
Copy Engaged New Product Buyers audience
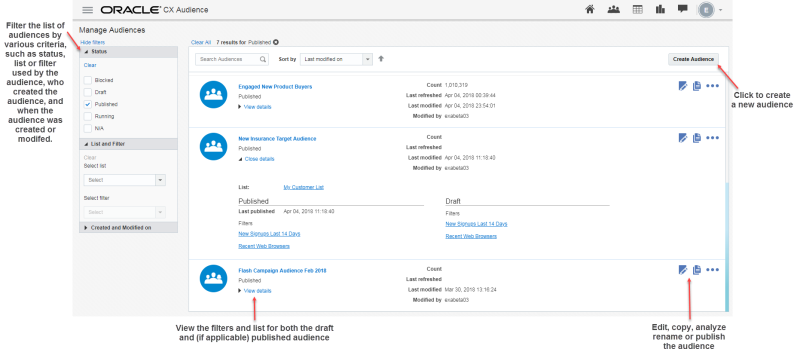(x=697, y=86)
